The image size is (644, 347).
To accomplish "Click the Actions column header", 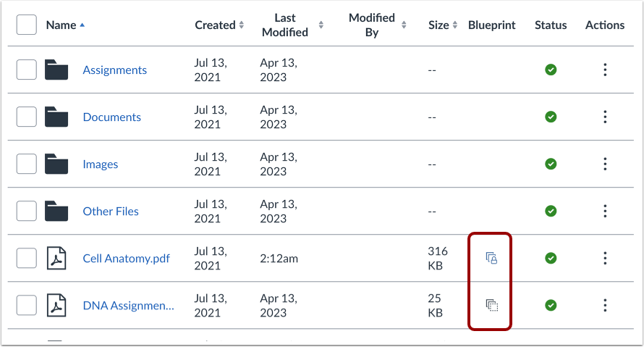I will coord(605,25).
